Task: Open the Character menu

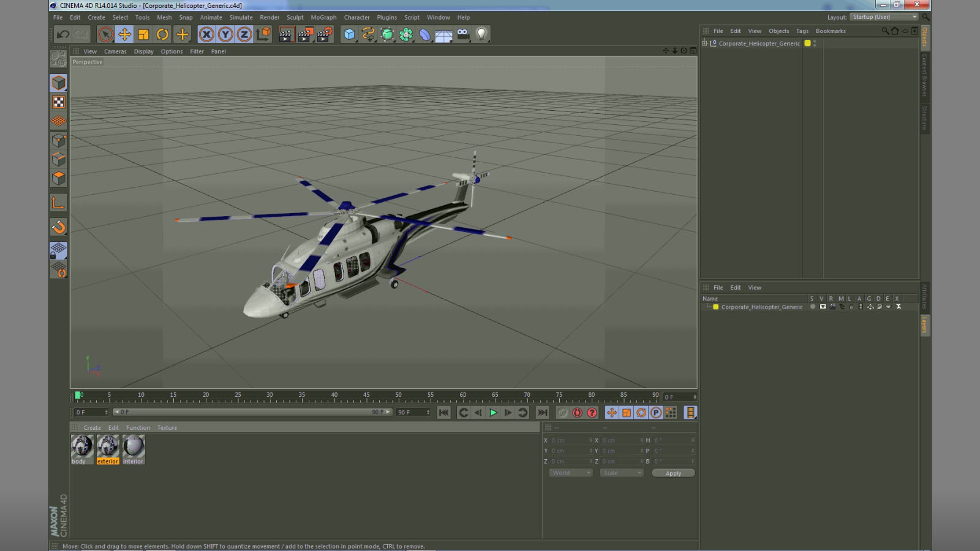Action: pyautogui.click(x=356, y=17)
